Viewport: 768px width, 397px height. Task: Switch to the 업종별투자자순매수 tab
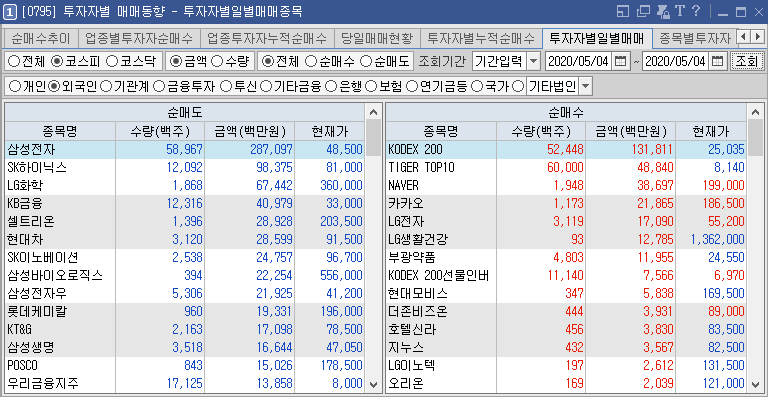(139, 38)
